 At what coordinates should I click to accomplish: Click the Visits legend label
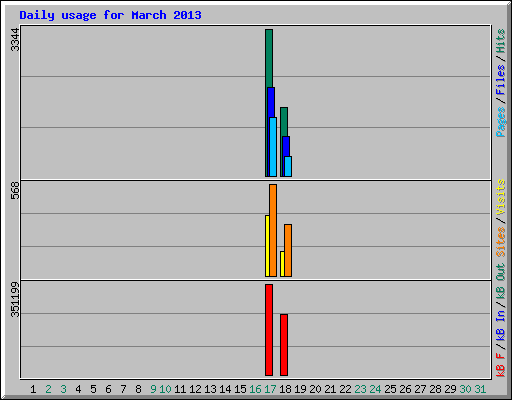click(501, 197)
